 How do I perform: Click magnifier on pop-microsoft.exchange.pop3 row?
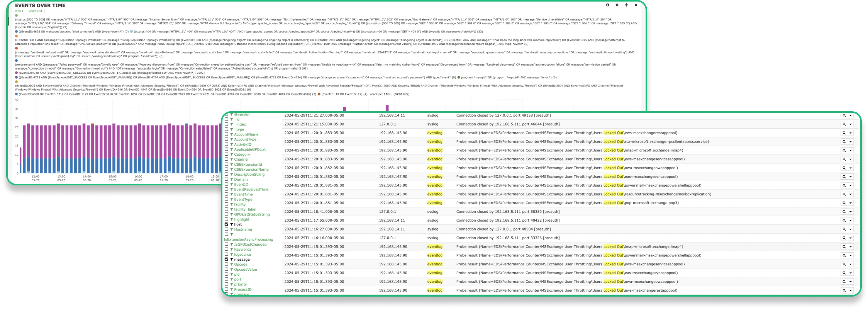(844, 203)
